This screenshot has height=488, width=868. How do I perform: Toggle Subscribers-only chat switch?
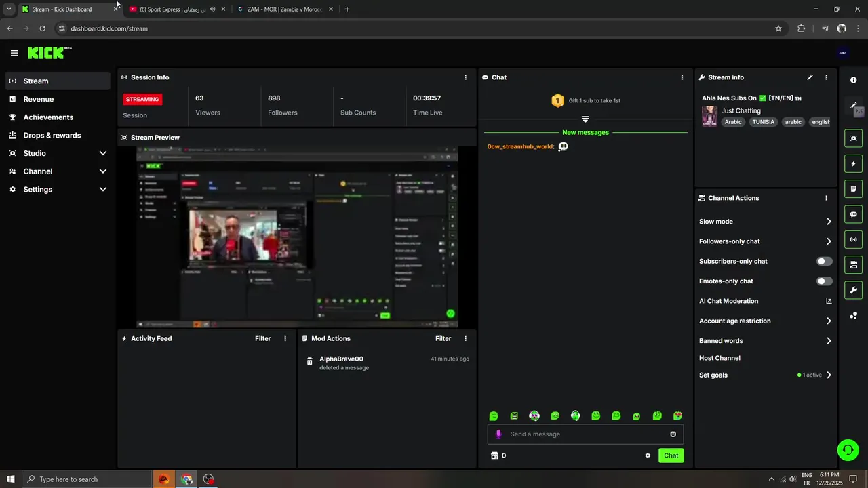point(825,261)
